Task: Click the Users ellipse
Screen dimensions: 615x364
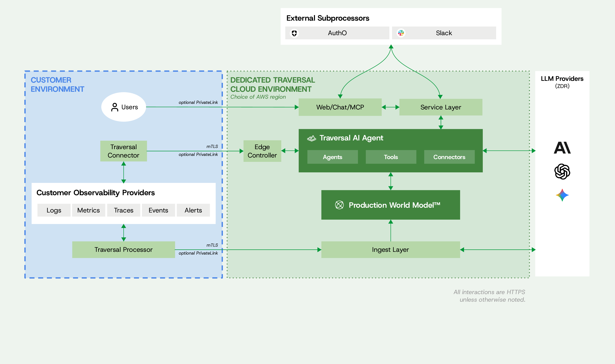Action: tap(123, 107)
